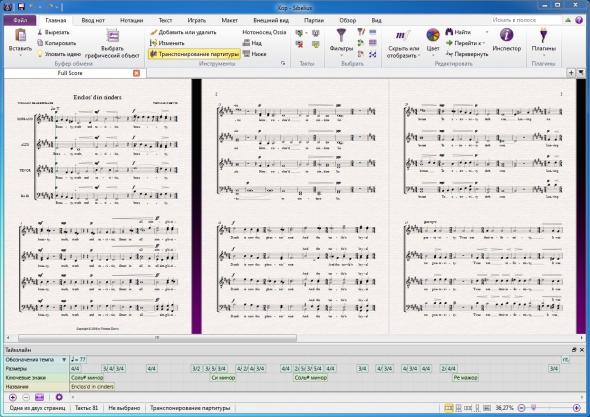
Task: Switch to Appearance (Внешний вид) tab
Action: point(271,20)
